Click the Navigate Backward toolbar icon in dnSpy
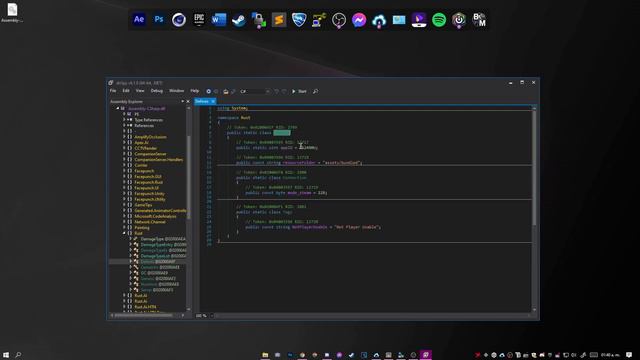The width and height of the screenshot is (640, 360). 209,91
